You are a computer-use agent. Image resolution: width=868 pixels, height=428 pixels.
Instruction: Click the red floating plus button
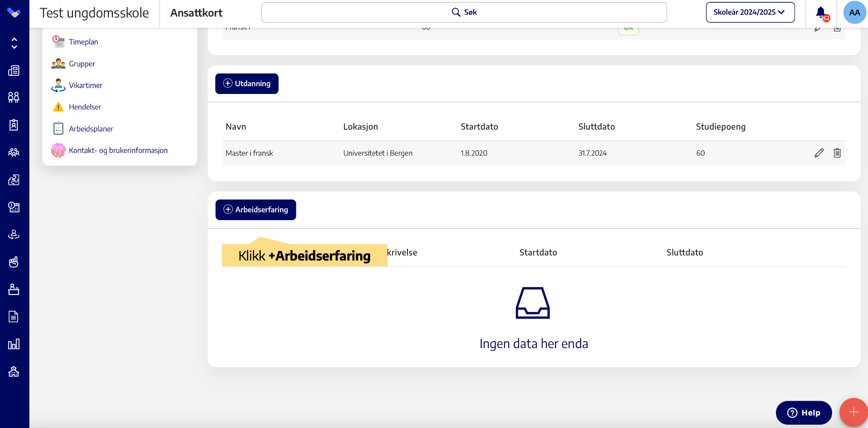click(853, 412)
